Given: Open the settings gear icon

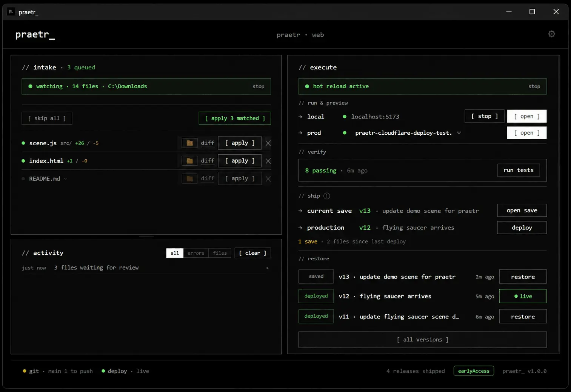Looking at the screenshot, I should (551, 34).
